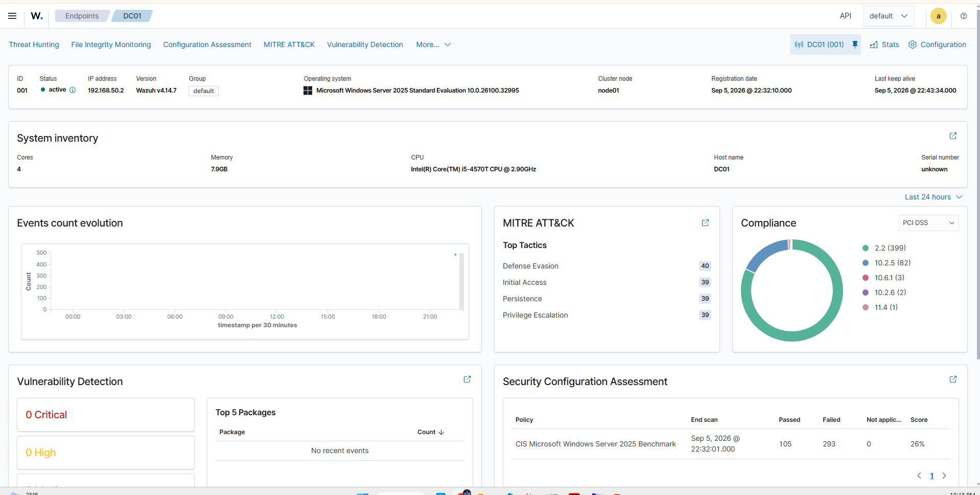Click the Policy column header

pyautogui.click(x=524, y=420)
